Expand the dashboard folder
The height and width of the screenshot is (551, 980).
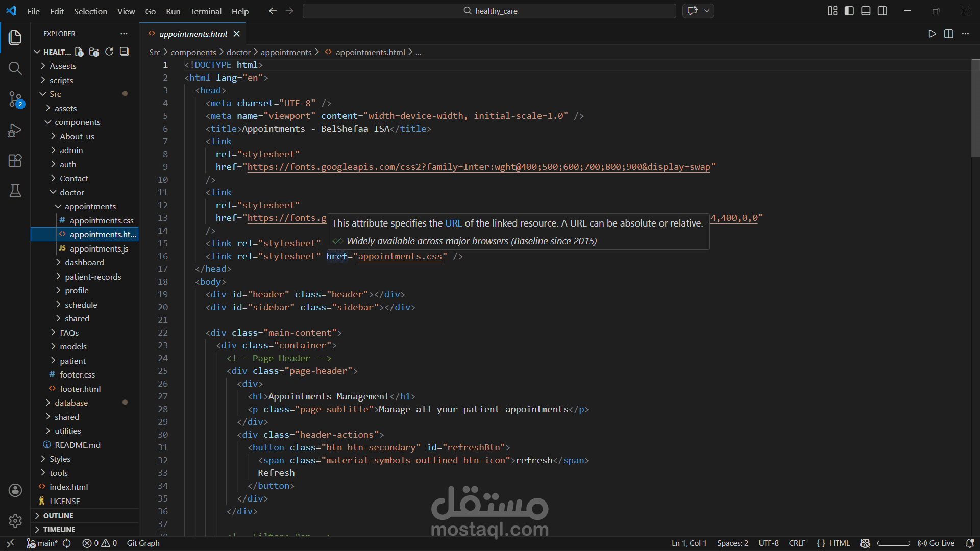(x=84, y=262)
